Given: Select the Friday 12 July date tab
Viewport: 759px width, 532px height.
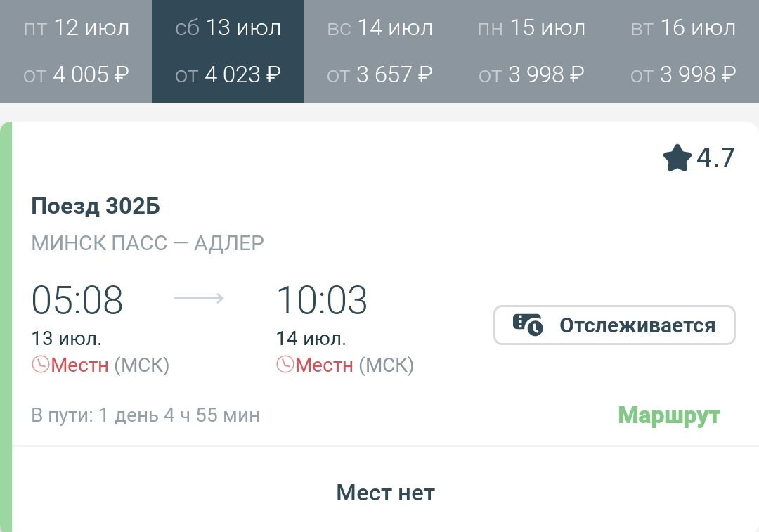Looking at the screenshot, I should [x=76, y=51].
